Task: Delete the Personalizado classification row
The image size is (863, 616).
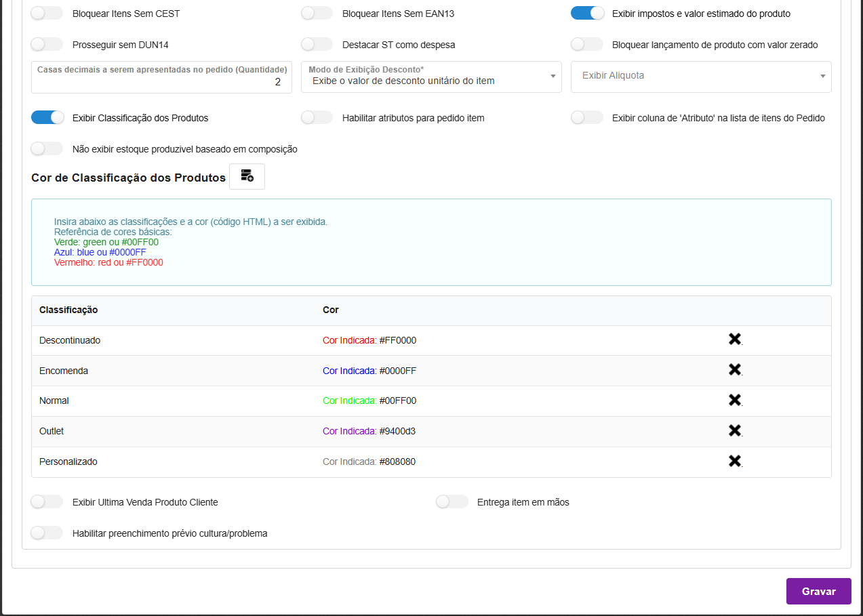Action: click(734, 461)
